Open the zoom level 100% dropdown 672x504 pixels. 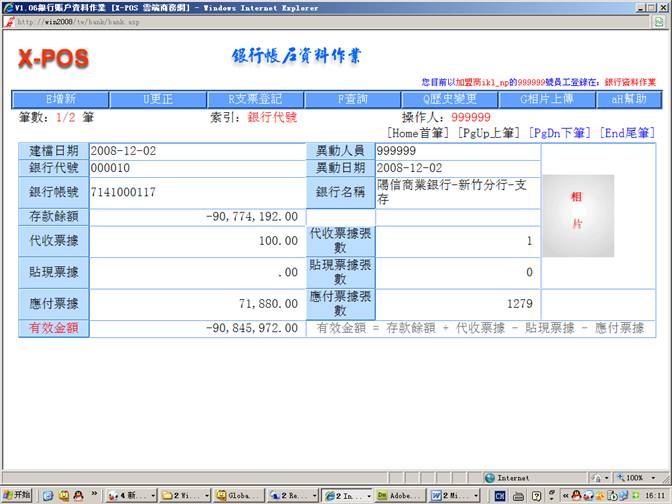[641, 478]
